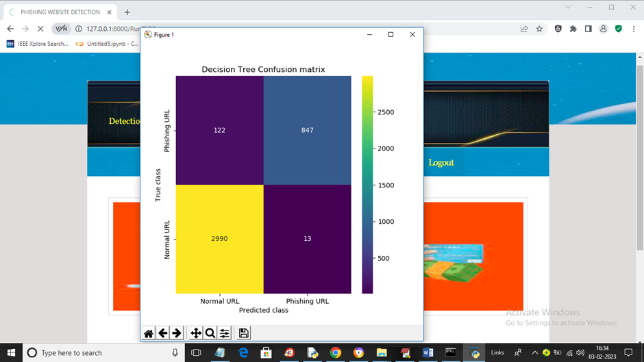This screenshot has width=644, height=362.
Task: Open the Configure subplots settings
Action: pos(224,333)
